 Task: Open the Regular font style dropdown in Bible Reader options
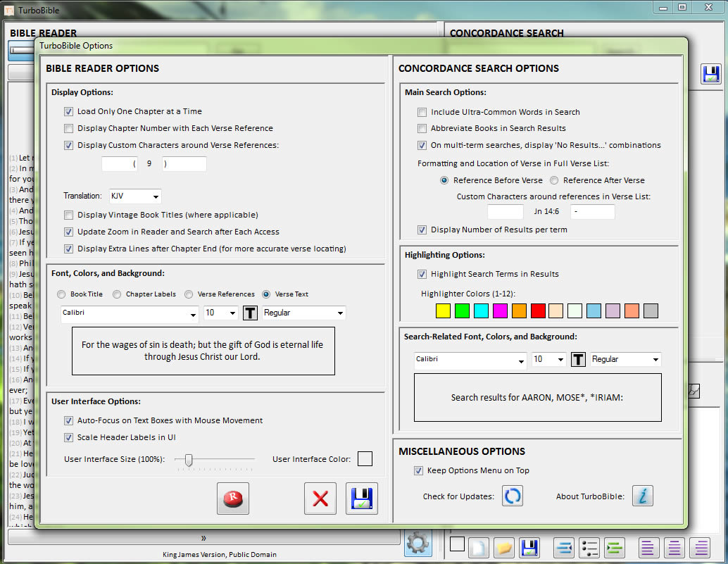tap(303, 313)
